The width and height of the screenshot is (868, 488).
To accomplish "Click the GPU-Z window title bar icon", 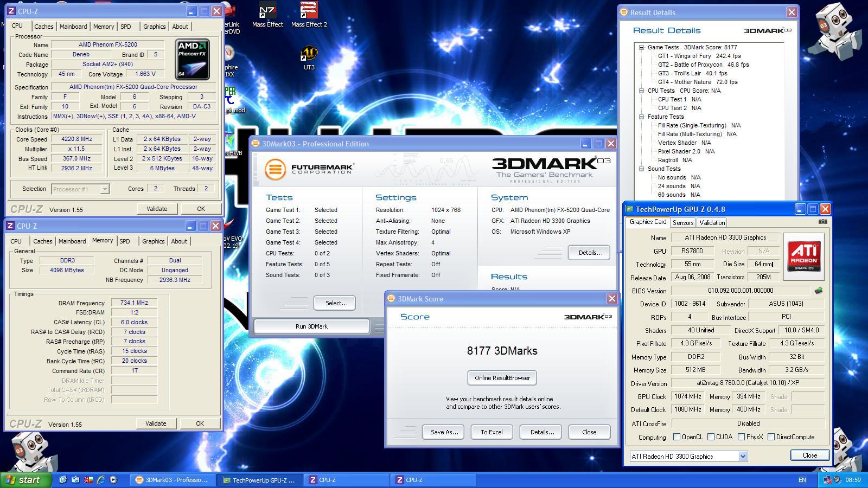I will coord(630,209).
